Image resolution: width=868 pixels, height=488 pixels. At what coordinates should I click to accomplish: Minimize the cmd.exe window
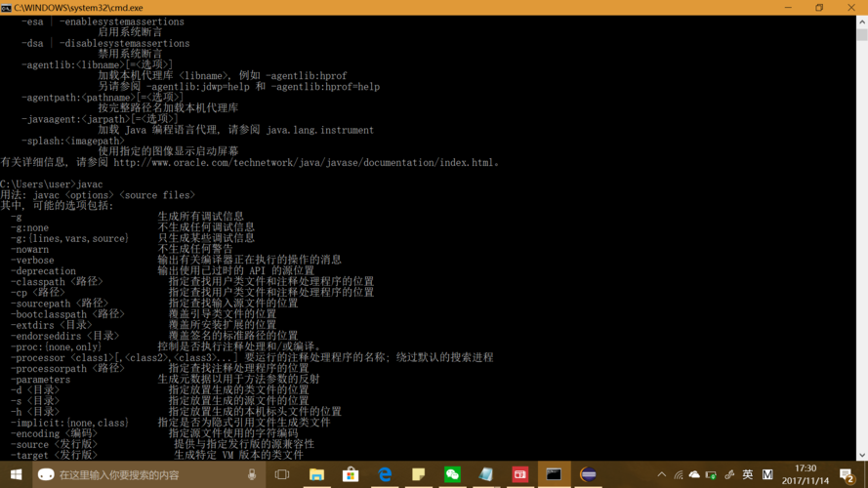tap(788, 8)
